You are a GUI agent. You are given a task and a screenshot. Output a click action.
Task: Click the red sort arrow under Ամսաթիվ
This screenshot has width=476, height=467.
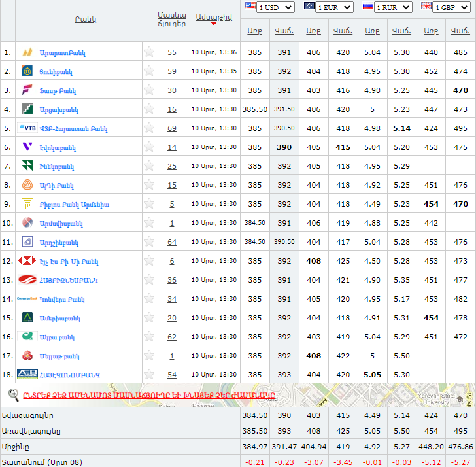point(214,24)
